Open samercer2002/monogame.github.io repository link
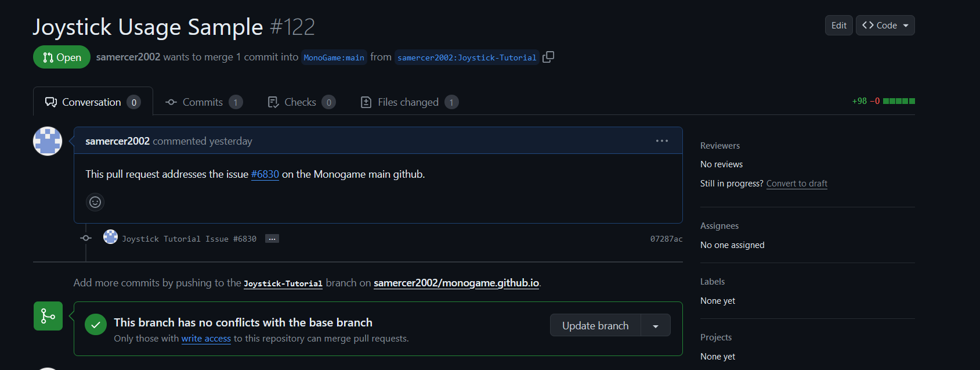The width and height of the screenshot is (980, 370). pyautogui.click(x=457, y=283)
